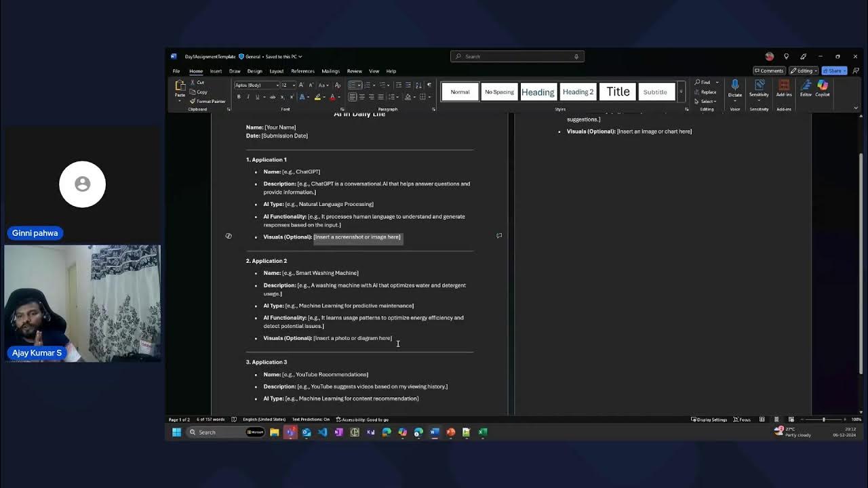The width and height of the screenshot is (868, 488).
Task: Apply the yellow text highlight color
Action: coord(317,97)
